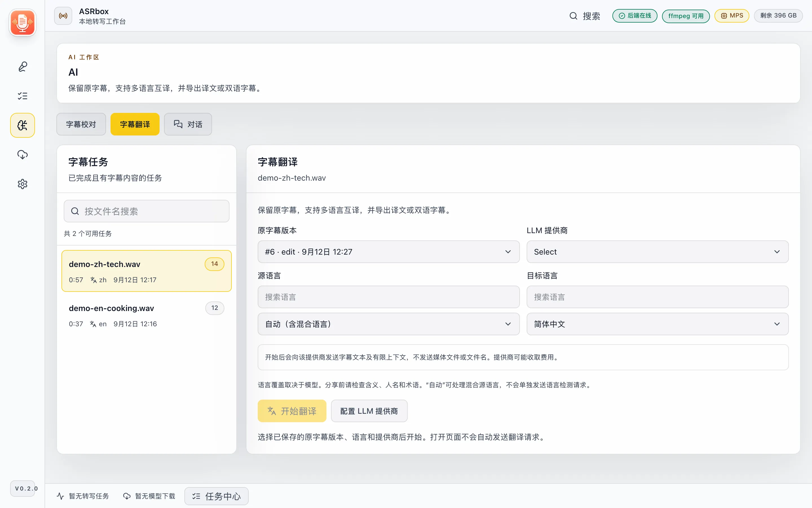This screenshot has width=812, height=508.
Task: Click the 14 subtitle count badge
Action: (214, 264)
